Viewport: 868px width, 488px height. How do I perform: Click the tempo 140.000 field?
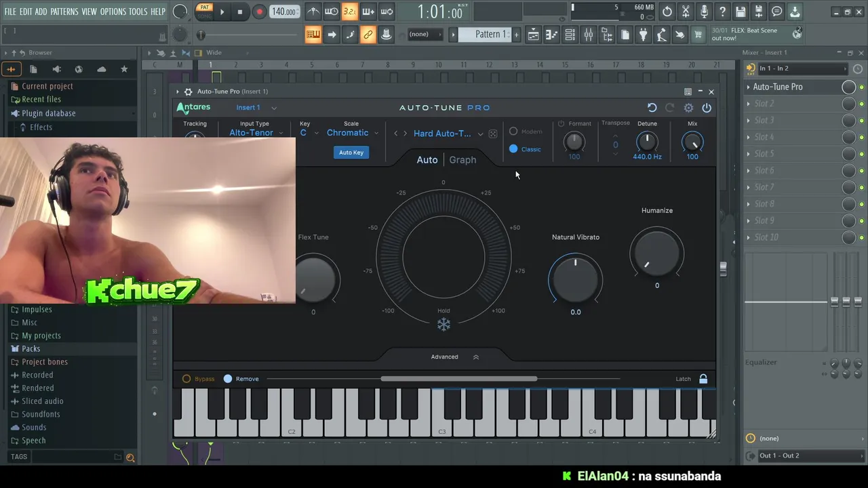[x=284, y=12]
